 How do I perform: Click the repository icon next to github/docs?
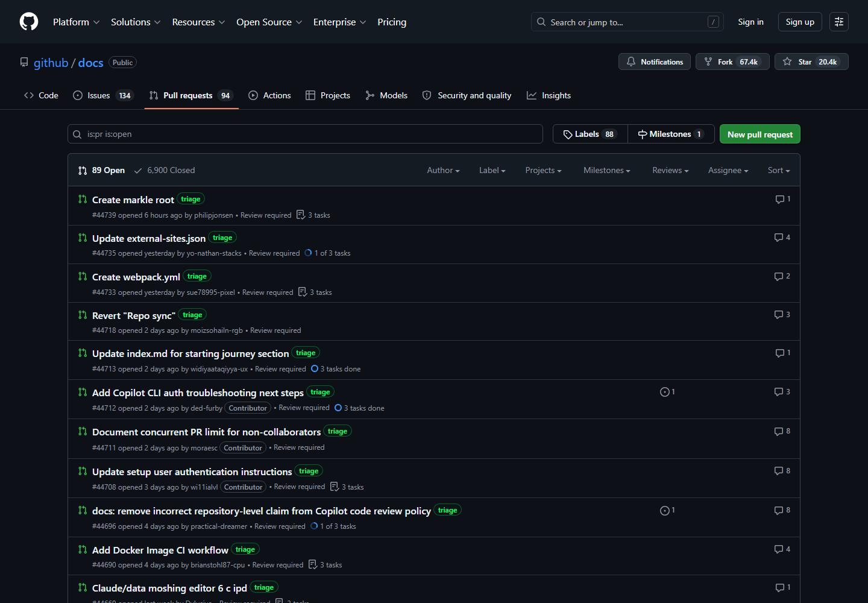pyautogui.click(x=24, y=62)
